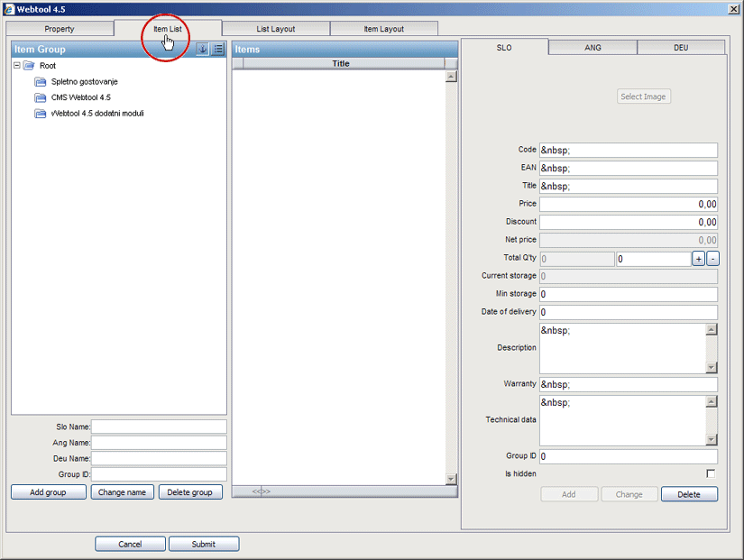Screen dimensions: 744x560
Task: Click the CMS Webtool 4.5 folder icon
Action: [x=40, y=97]
